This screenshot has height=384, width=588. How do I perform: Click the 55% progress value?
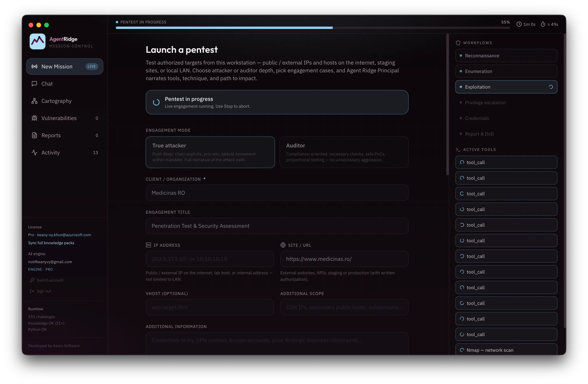[x=505, y=22]
